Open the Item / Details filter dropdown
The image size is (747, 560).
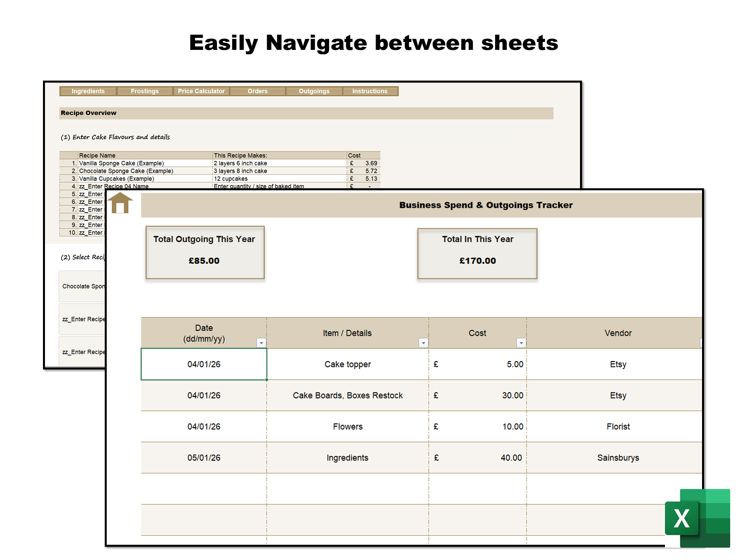(423, 342)
